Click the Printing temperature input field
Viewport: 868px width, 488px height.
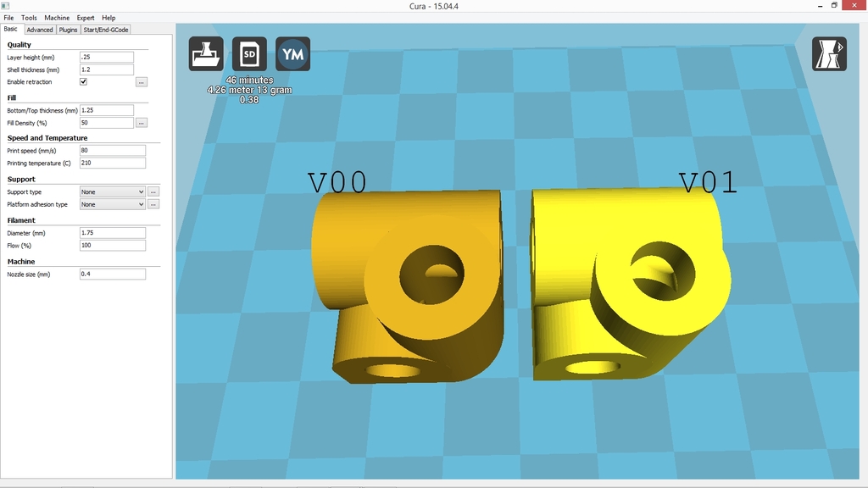[112, 163]
